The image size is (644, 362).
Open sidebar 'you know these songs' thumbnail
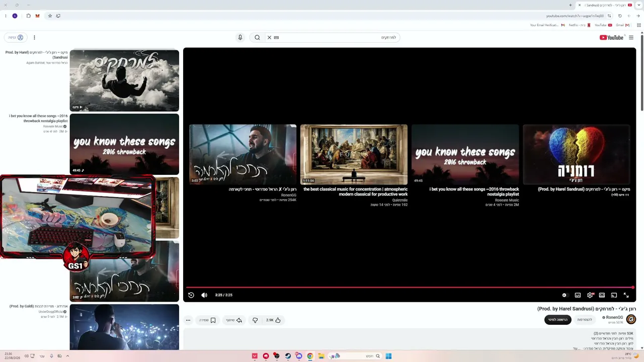pyautogui.click(x=124, y=144)
